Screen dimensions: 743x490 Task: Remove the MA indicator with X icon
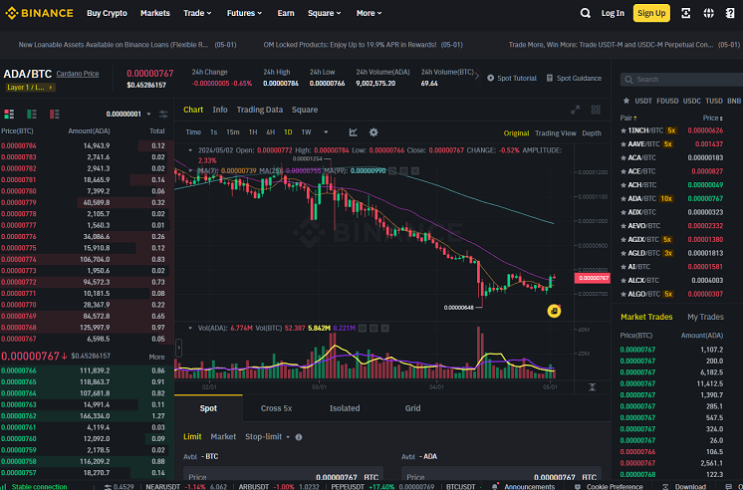tap(415, 171)
